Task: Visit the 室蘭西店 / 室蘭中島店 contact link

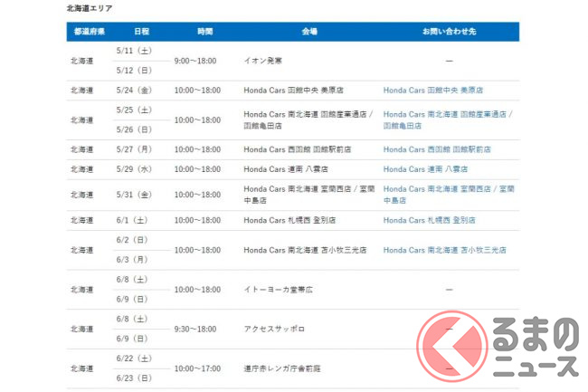Action: point(449,194)
